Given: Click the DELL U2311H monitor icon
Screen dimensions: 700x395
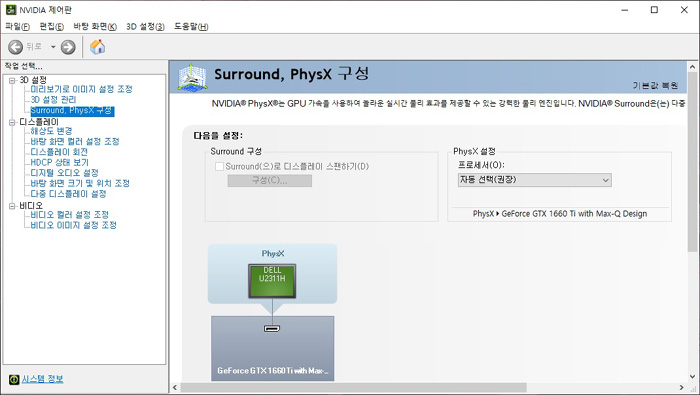Looking at the screenshot, I should point(272,281).
